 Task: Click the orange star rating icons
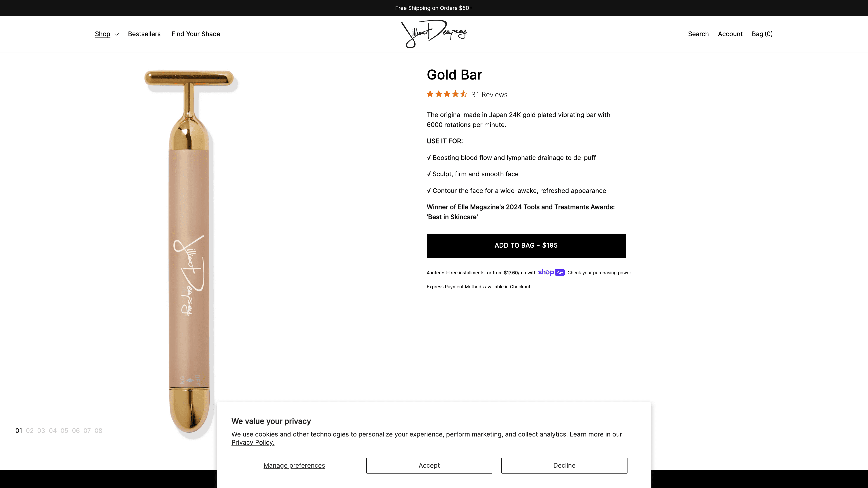tap(447, 94)
